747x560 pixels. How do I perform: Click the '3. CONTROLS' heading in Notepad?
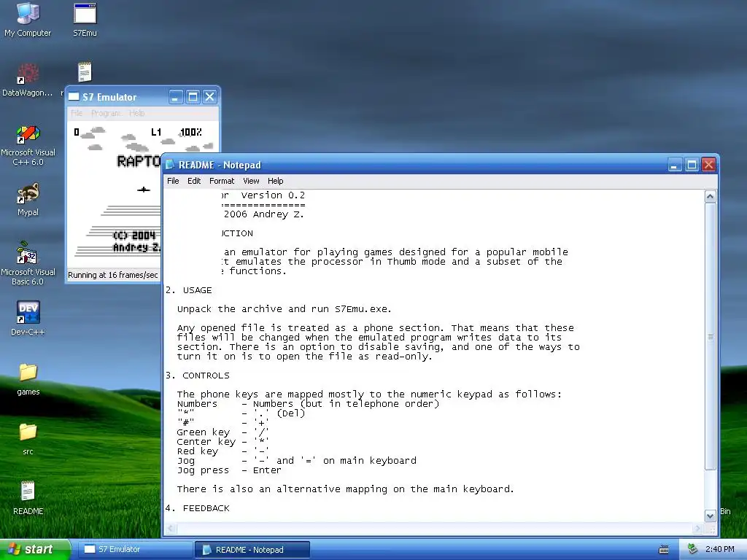click(x=197, y=376)
